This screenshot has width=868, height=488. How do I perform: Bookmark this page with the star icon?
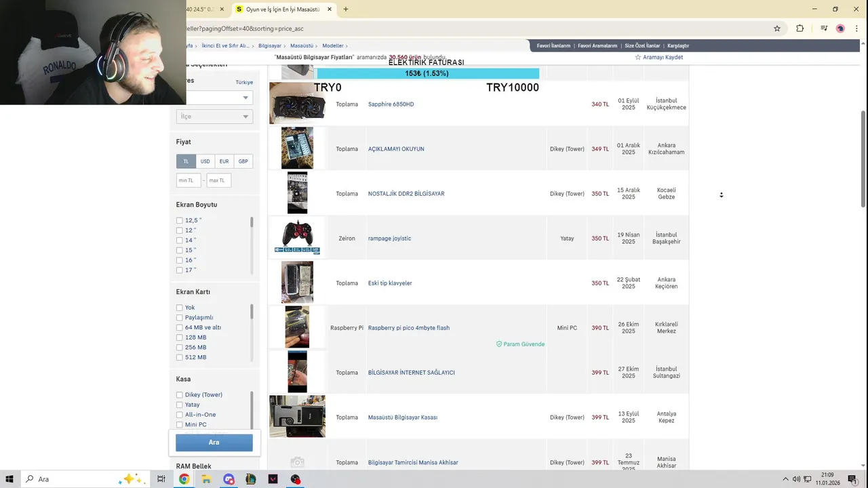[777, 28]
